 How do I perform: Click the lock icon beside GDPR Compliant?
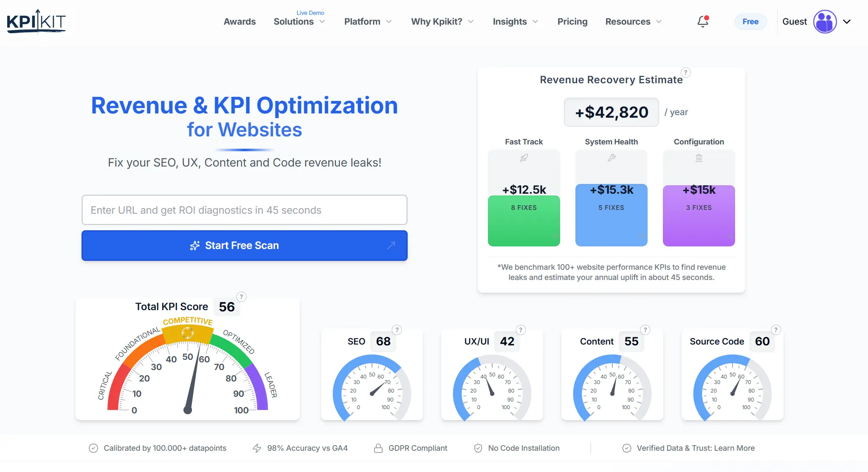378,448
